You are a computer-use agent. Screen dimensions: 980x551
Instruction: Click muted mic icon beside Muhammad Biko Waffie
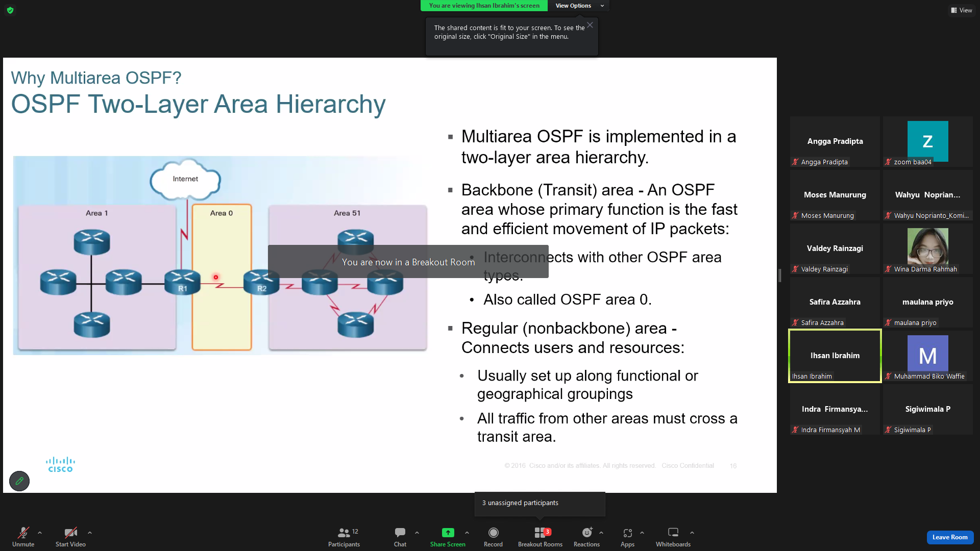(888, 376)
